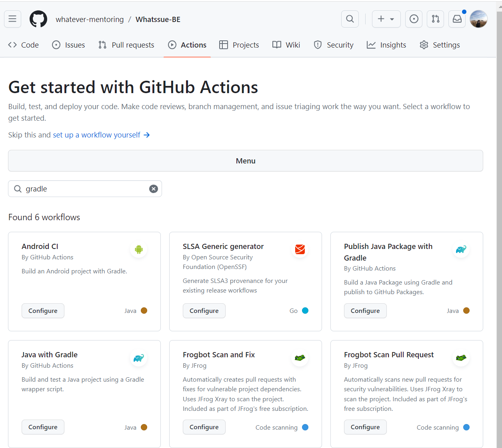Switch to the Code tab
The image size is (502, 448).
(24, 45)
